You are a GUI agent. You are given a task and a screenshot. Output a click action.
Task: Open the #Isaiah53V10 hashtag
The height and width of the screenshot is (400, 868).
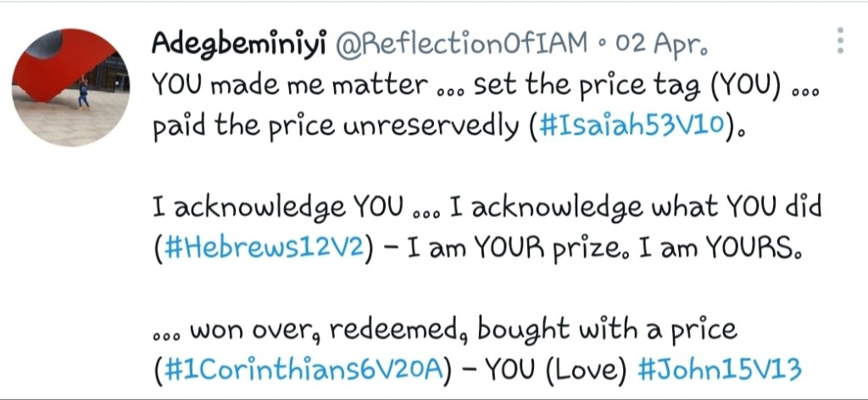pyautogui.click(x=632, y=127)
